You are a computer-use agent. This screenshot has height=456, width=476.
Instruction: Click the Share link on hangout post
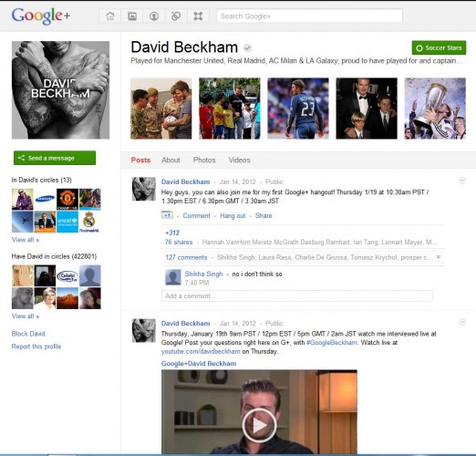264,215
